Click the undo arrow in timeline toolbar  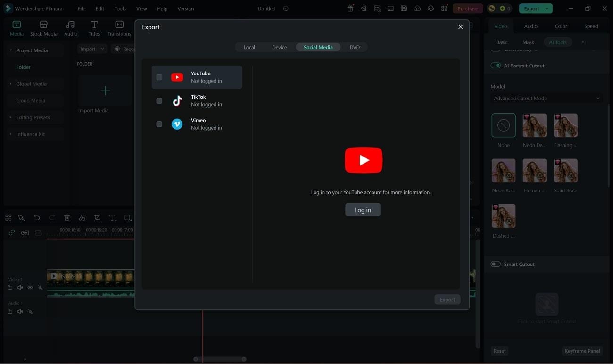tap(37, 217)
